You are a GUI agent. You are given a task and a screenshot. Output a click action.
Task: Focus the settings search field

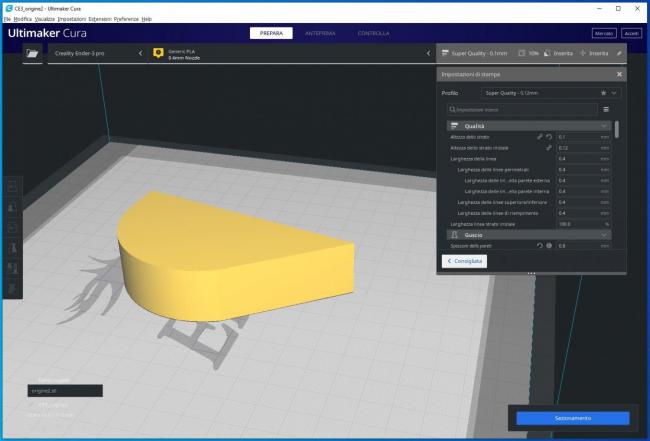coord(522,109)
